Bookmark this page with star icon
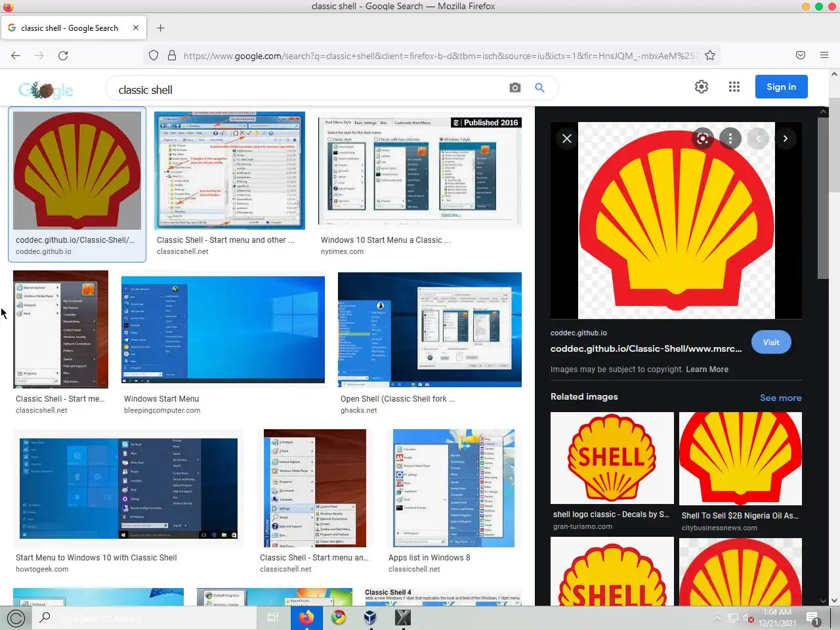Image resolution: width=840 pixels, height=630 pixels. tap(709, 56)
